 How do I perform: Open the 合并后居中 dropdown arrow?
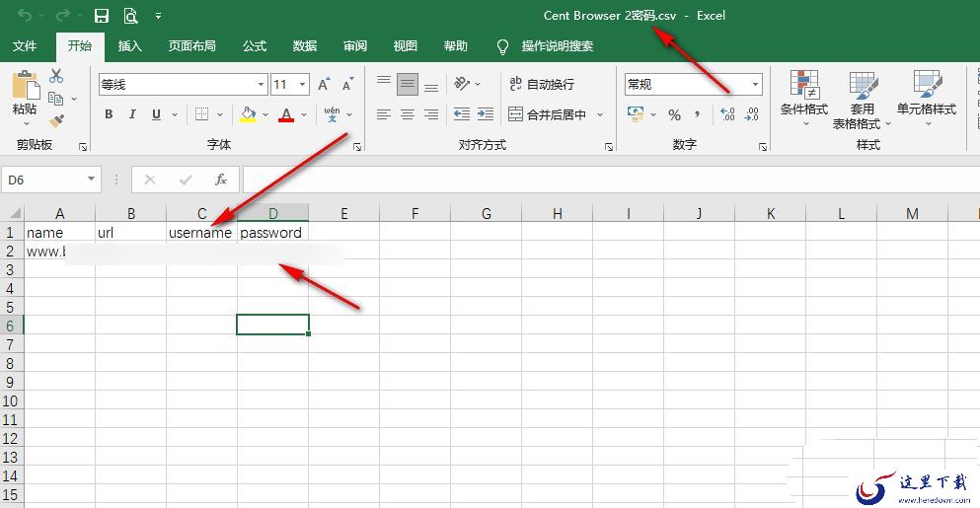[x=600, y=115]
